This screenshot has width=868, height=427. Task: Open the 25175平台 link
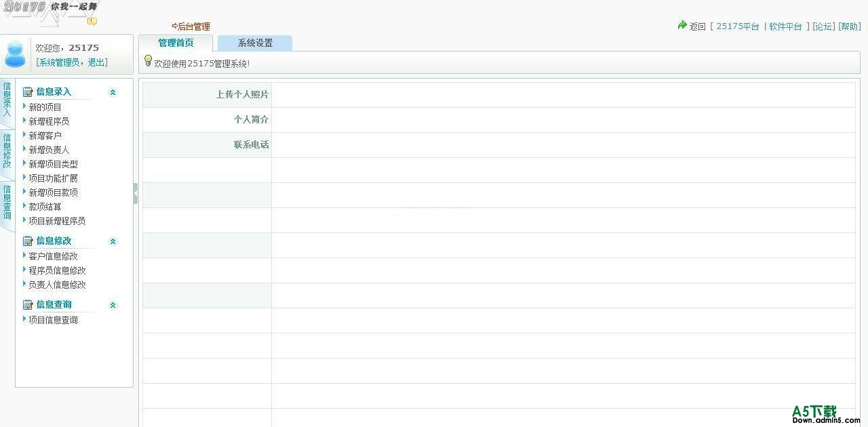click(737, 26)
